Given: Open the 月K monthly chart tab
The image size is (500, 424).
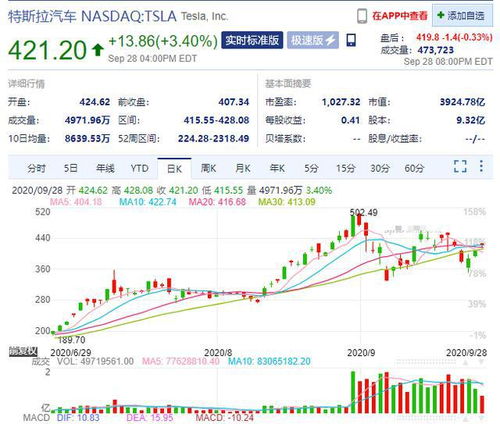Looking at the screenshot, I should [243, 168].
